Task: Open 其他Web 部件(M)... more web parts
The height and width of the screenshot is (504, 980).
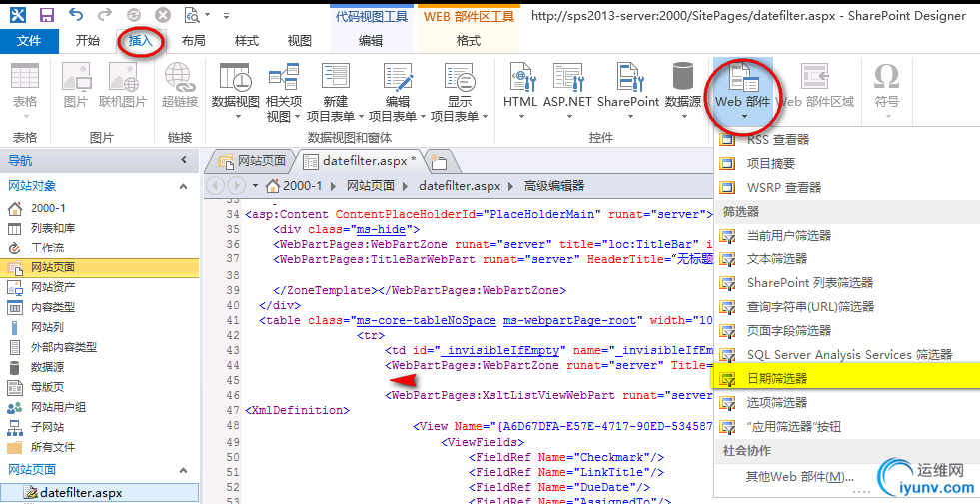Action: (x=799, y=477)
